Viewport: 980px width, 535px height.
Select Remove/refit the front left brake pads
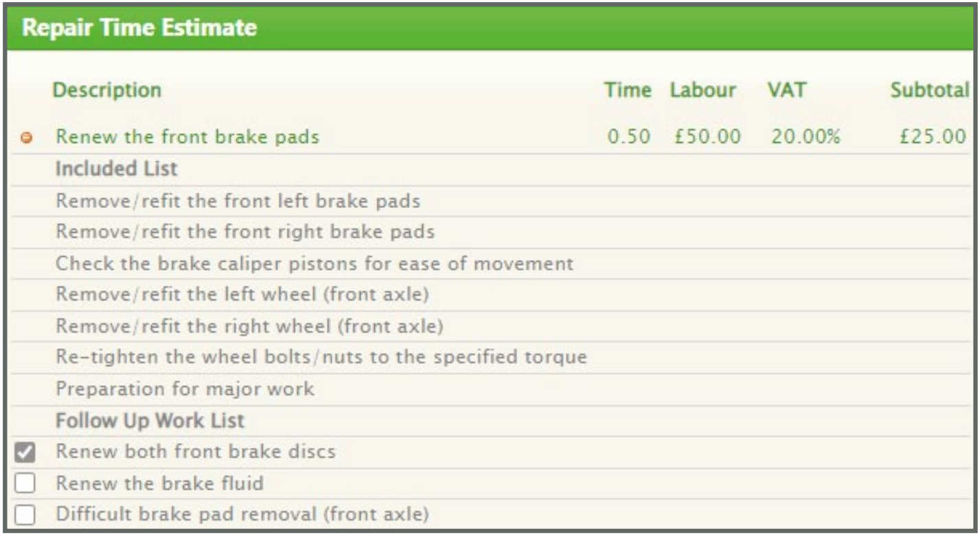click(x=238, y=201)
